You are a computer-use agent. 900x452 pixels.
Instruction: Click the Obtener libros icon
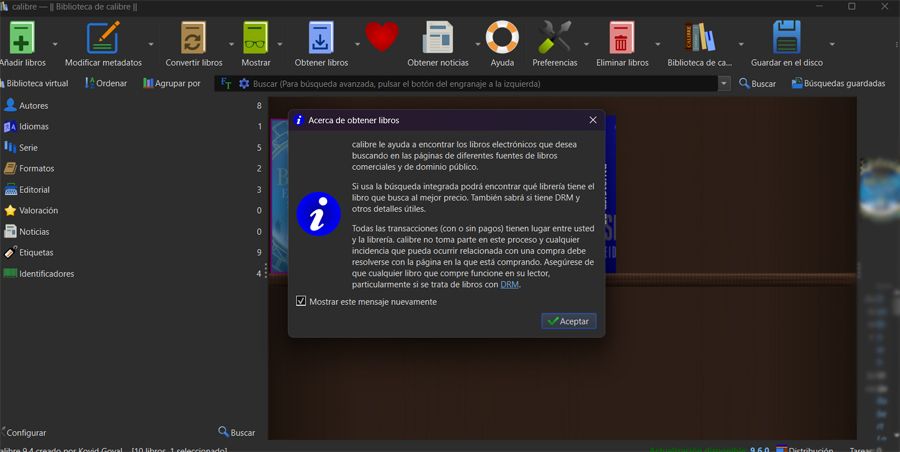coord(321,37)
